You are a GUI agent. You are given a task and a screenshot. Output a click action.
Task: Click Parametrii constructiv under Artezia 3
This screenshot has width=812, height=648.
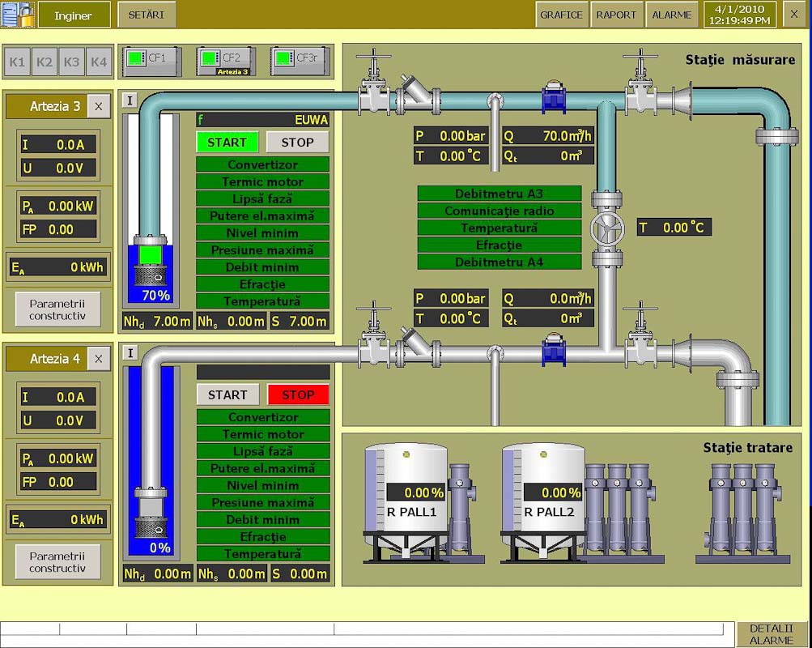coord(57,309)
